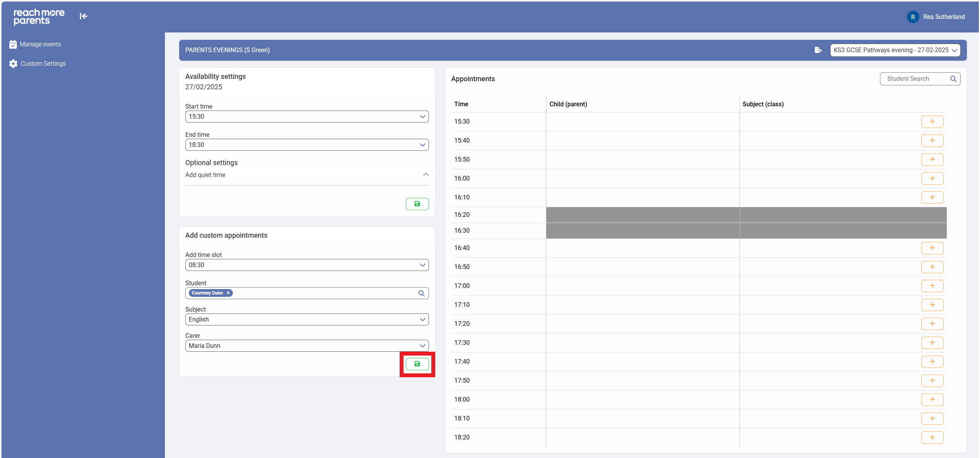
Task: Collapse the Add quiet time section
Action: coord(426,175)
